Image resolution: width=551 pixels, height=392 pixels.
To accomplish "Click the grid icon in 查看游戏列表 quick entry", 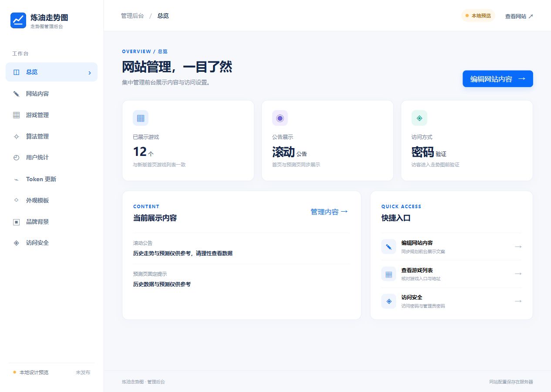I will coord(389,274).
